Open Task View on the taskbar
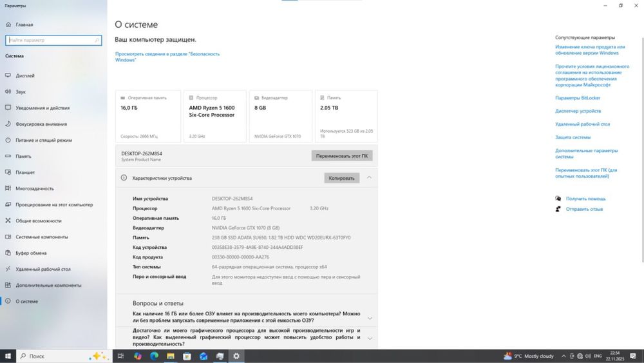 tap(121, 356)
